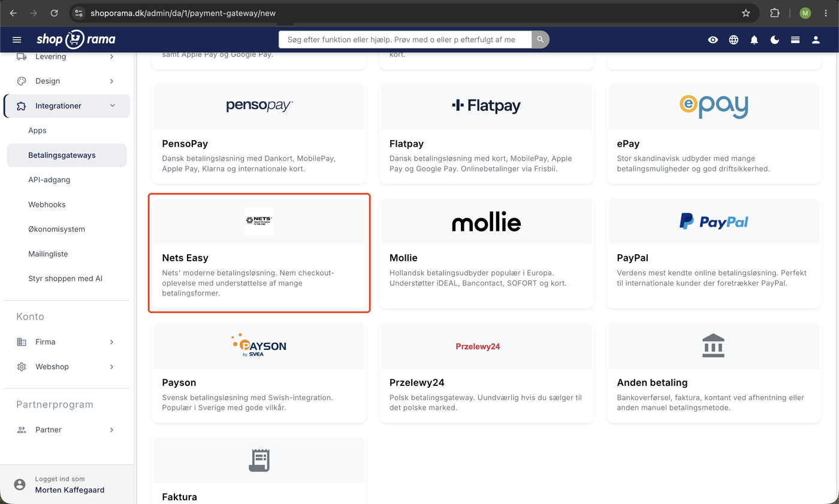
Task: Open browser extensions puzzle icon
Action: (775, 13)
